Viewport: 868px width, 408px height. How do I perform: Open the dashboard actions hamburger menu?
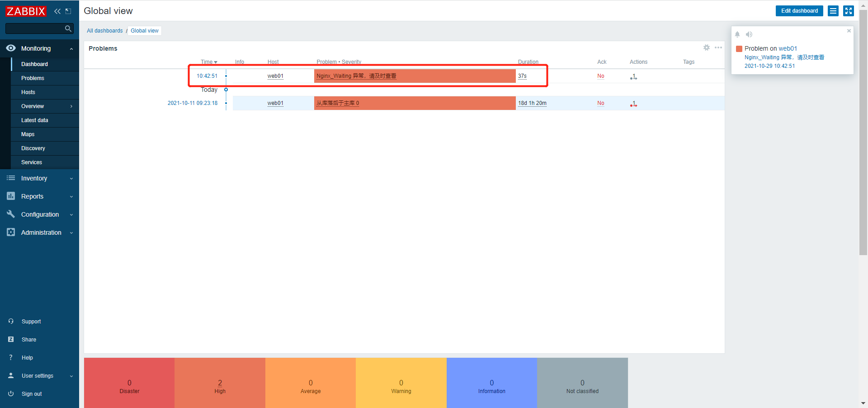[833, 11]
